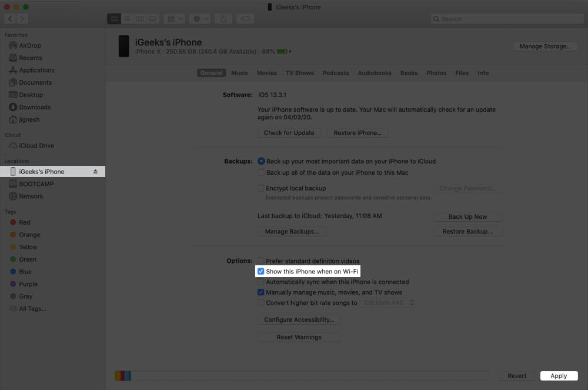Viewport: 588px width, 390px height.
Task: Click the Restore Backup button
Action: click(x=467, y=231)
